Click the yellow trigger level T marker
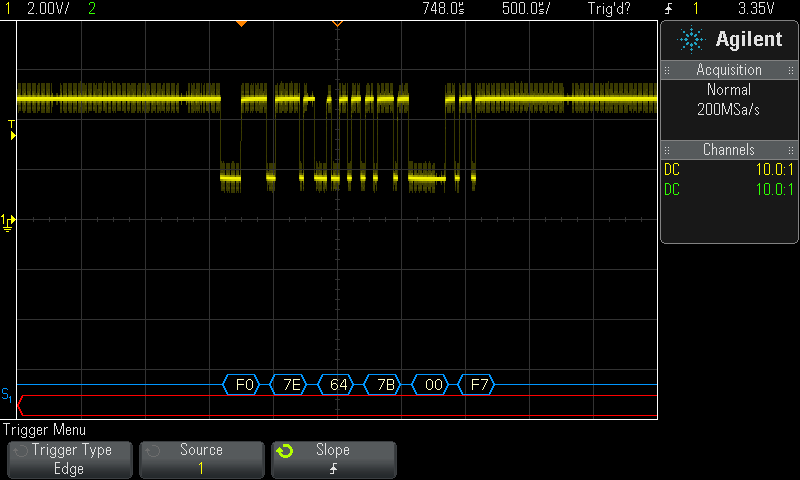The width and height of the screenshot is (800, 480). (11, 127)
